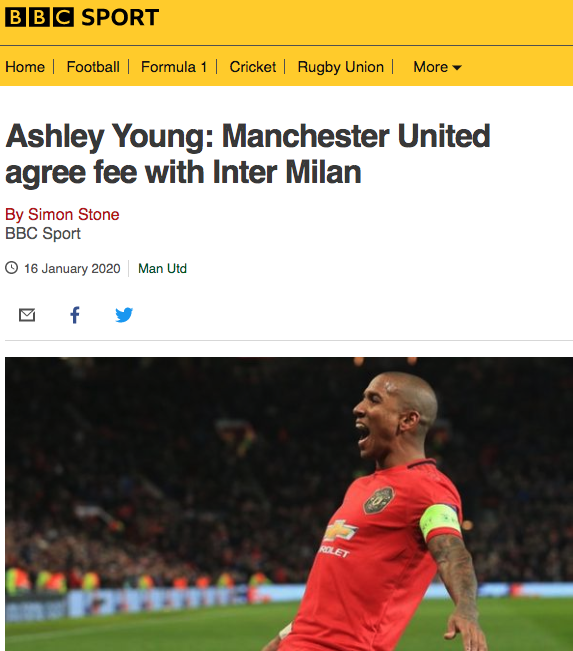Click the BBC logo blocks
Viewport: 573px width, 651px height.
point(39,17)
